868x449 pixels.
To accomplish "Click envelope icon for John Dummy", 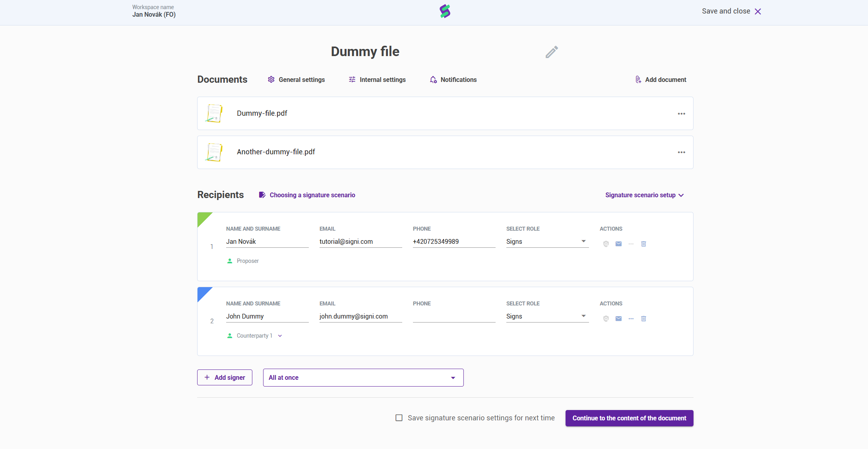I will point(618,319).
